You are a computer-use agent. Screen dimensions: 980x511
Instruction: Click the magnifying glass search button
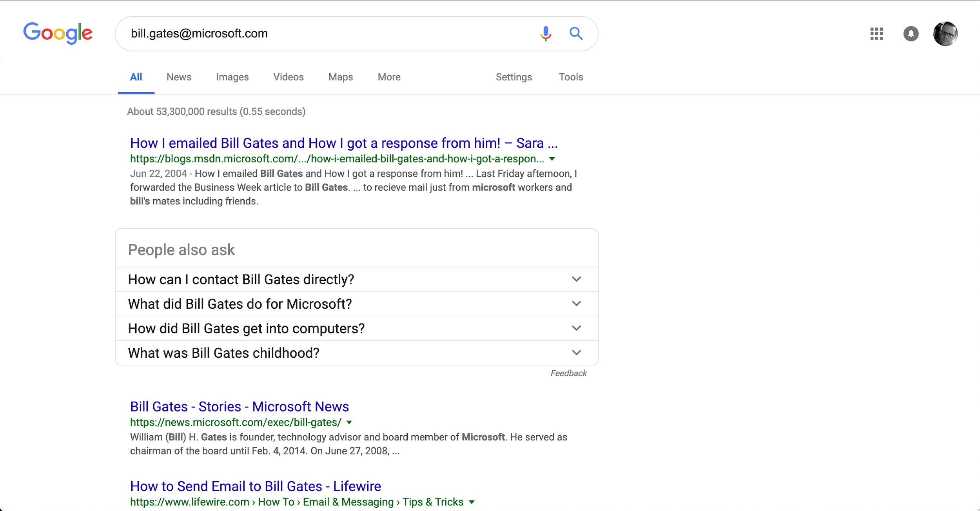coord(576,34)
